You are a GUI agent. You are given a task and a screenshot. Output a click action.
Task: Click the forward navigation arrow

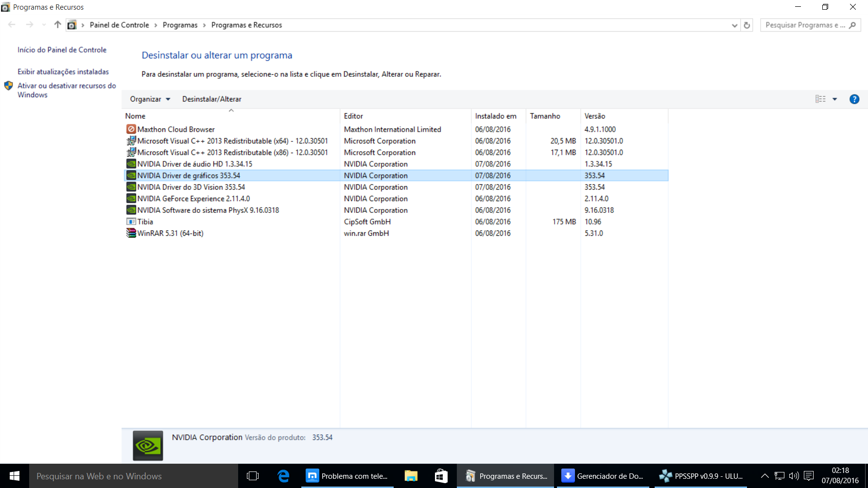[30, 25]
